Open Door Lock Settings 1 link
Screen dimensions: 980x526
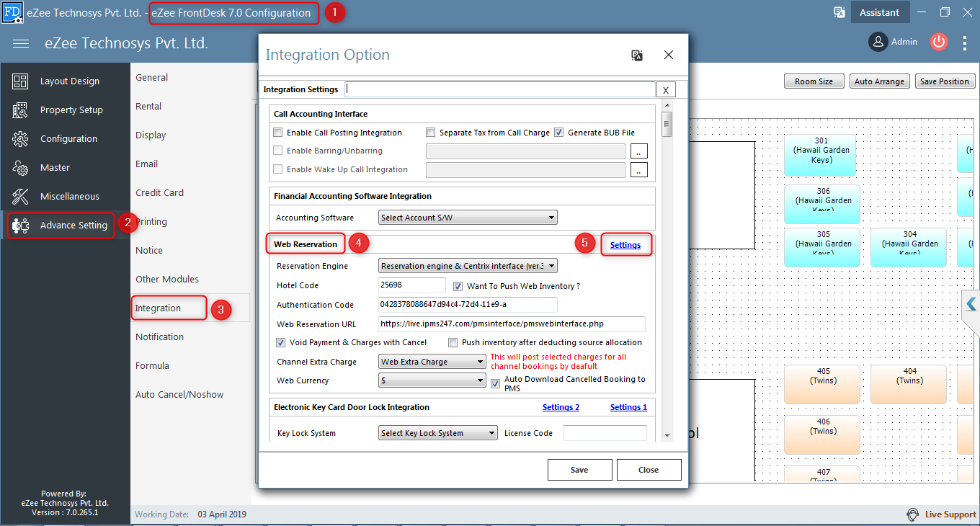point(628,407)
